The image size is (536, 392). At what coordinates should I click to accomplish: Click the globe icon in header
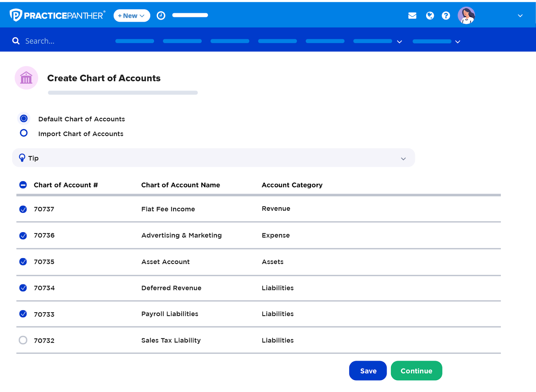tap(430, 16)
